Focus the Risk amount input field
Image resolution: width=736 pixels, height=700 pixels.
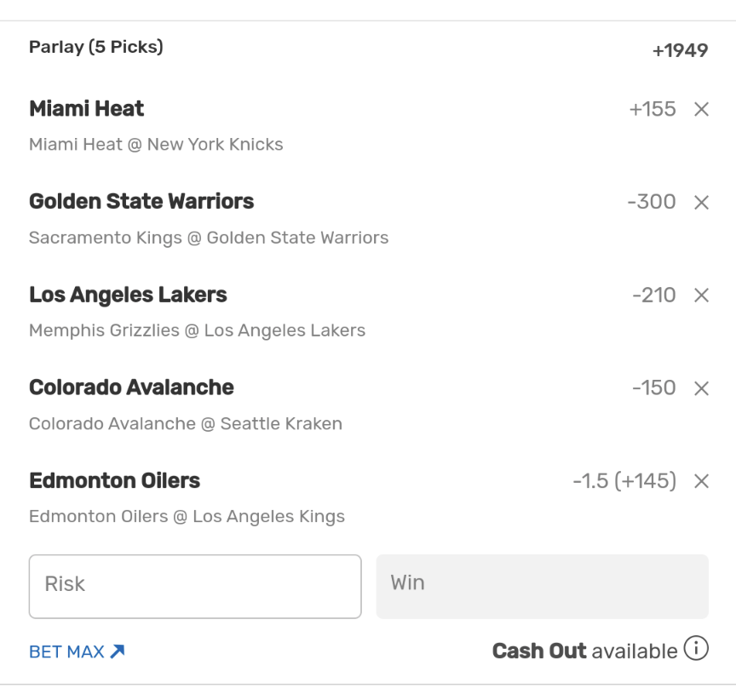195,586
